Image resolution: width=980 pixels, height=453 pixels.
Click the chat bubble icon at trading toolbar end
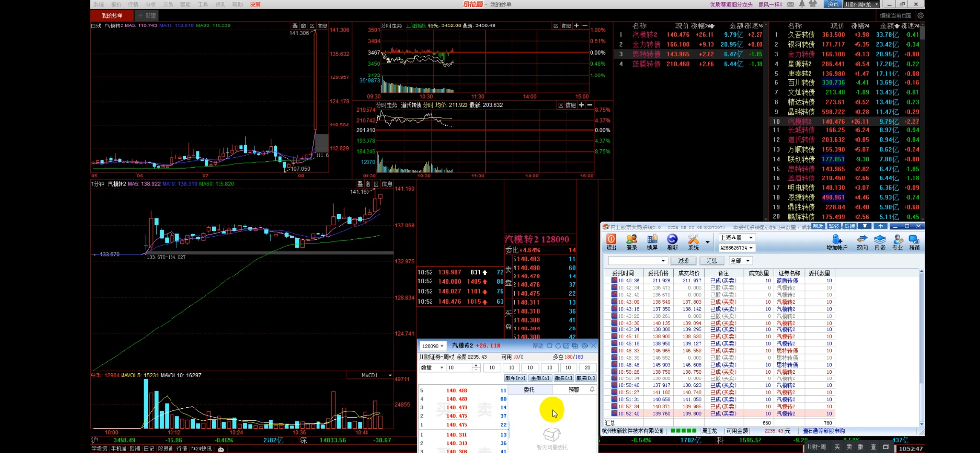(914, 239)
